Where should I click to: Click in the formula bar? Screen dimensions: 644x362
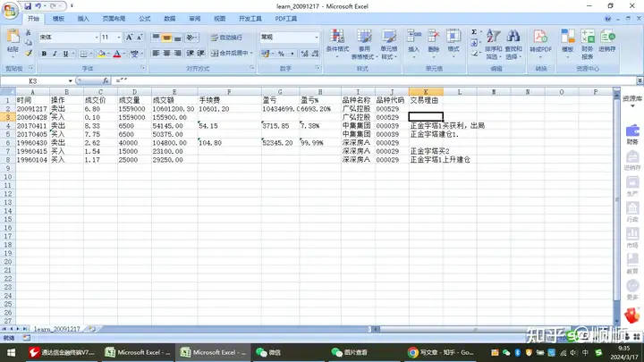click(x=374, y=80)
